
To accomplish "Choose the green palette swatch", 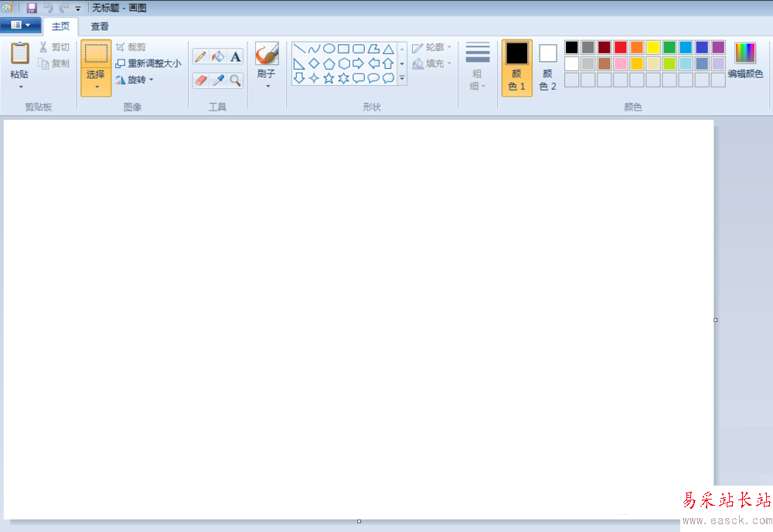I will coord(669,47).
